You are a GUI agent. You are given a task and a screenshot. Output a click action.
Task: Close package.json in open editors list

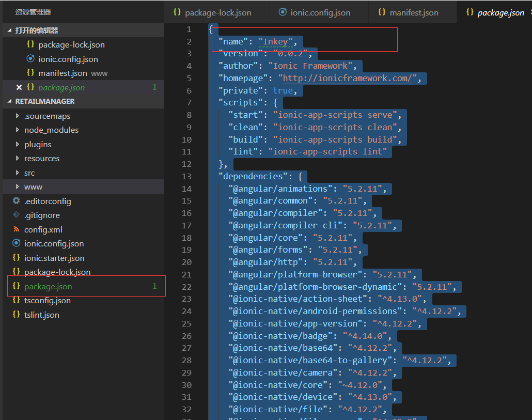pos(19,87)
